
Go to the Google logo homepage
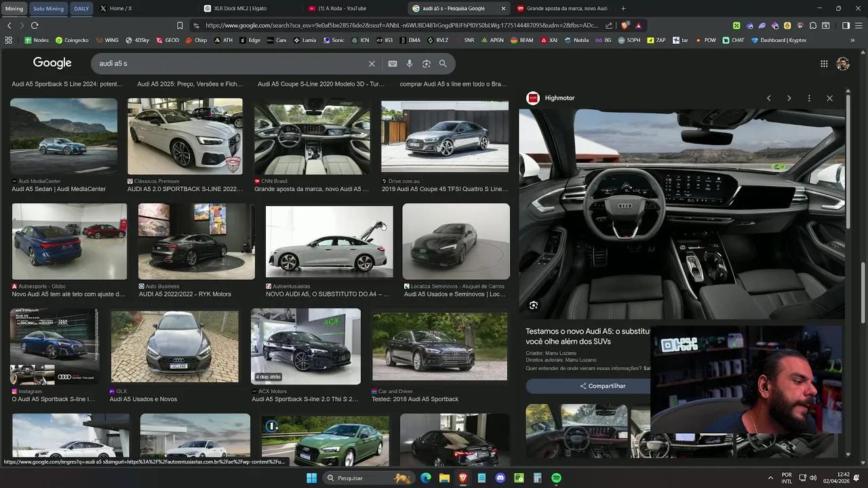click(x=52, y=63)
